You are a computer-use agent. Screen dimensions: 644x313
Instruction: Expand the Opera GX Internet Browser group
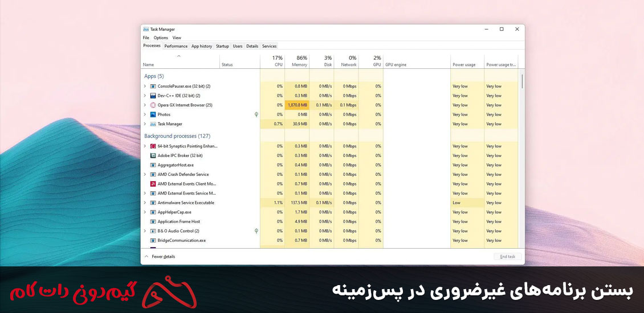145,105
